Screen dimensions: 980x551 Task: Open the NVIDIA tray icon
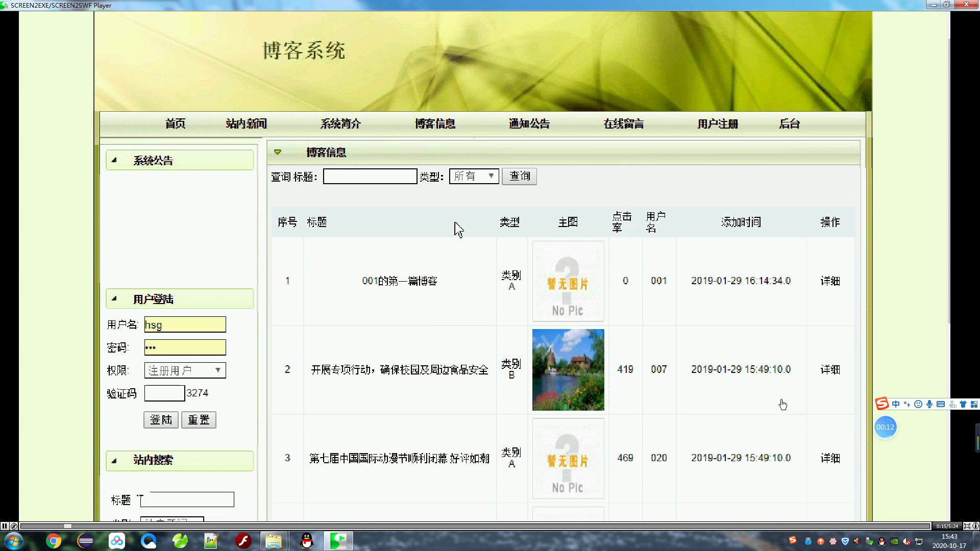tap(894, 541)
